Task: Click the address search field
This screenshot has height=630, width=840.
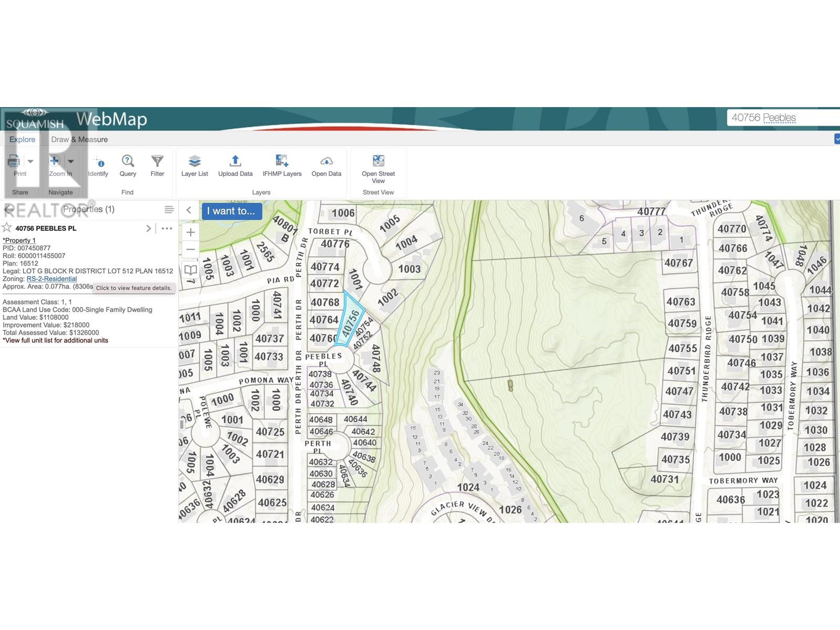Action: tap(782, 118)
